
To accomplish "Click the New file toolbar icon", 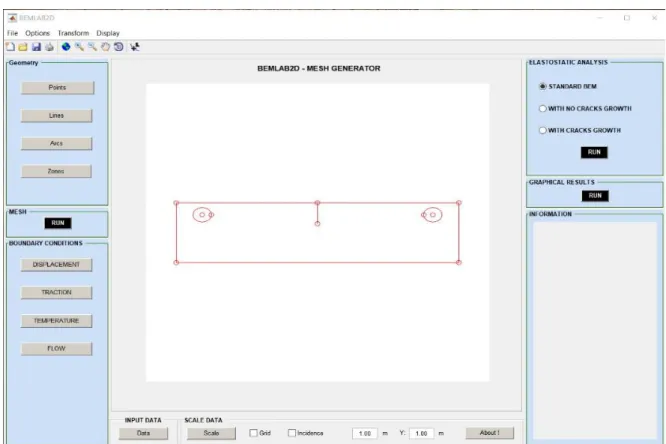I will [10, 47].
